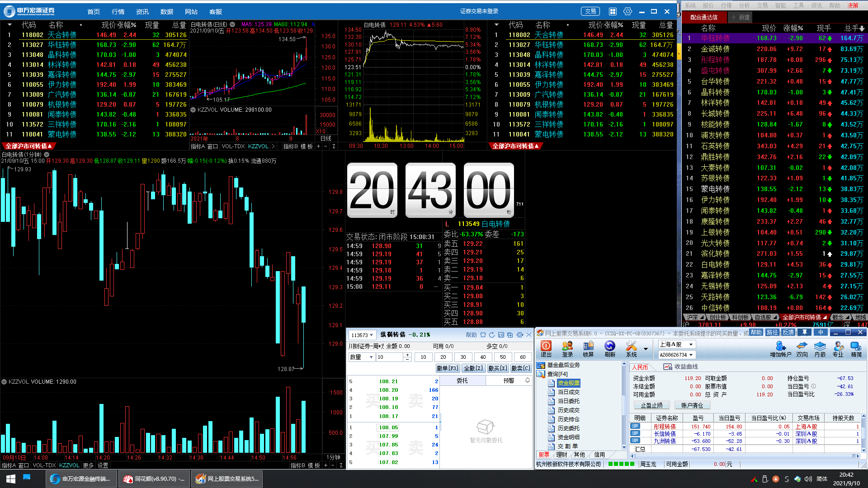This screenshot has width=868, height=488.
Task: Select 当日成交 in the query tree
Action: (568, 392)
